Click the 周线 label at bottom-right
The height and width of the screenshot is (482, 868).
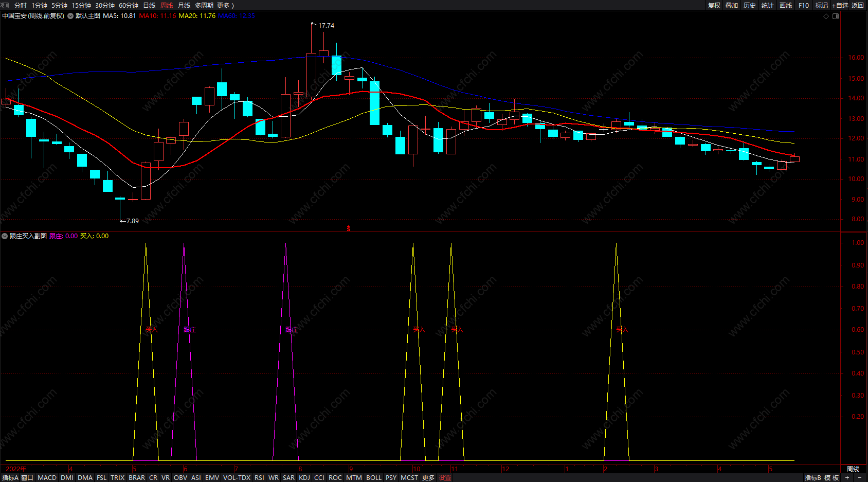[853, 469]
